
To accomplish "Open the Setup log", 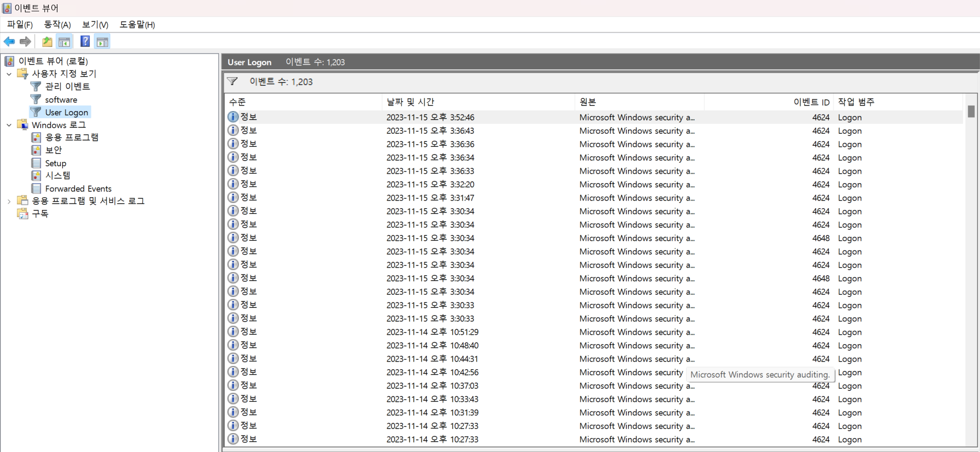I will [56, 163].
